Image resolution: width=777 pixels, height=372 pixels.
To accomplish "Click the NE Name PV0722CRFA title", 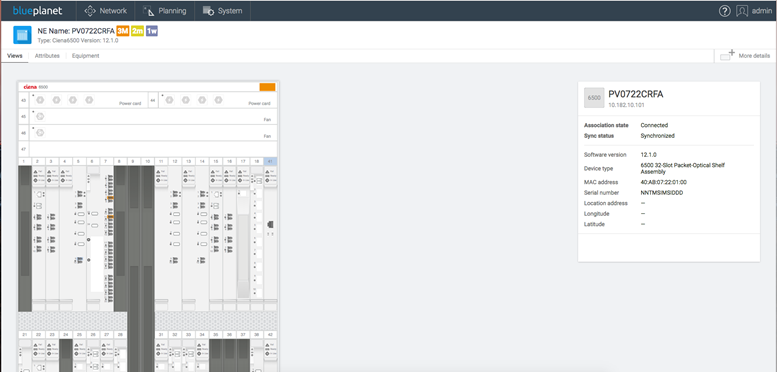I will pyautogui.click(x=76, y=31).
